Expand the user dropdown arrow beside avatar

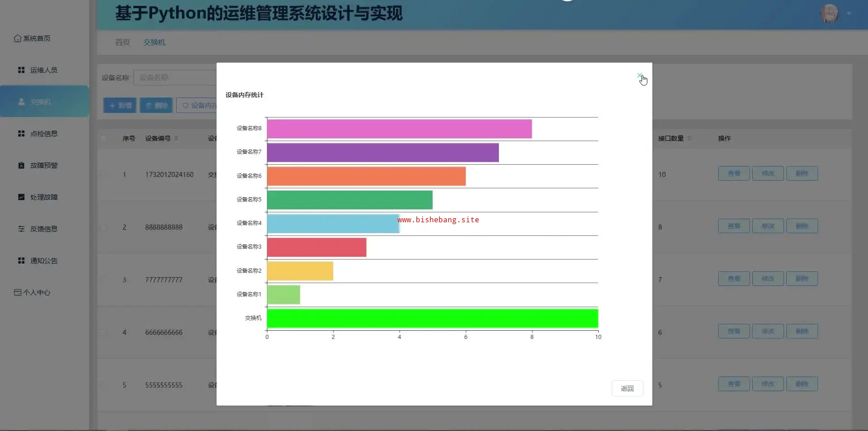tap(849, 14)
